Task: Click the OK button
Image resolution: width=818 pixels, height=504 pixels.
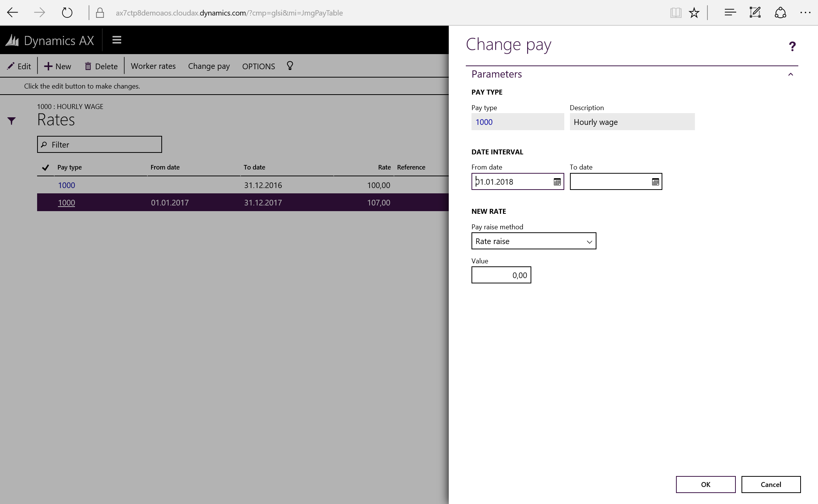Action: [706, 484]
